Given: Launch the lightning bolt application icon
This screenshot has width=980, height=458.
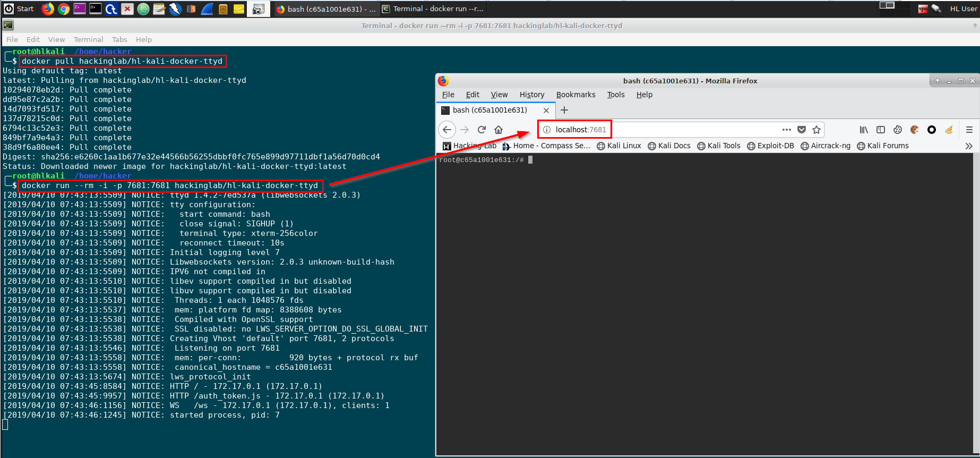Looking at the screenshot, I should tap(175, 9).
